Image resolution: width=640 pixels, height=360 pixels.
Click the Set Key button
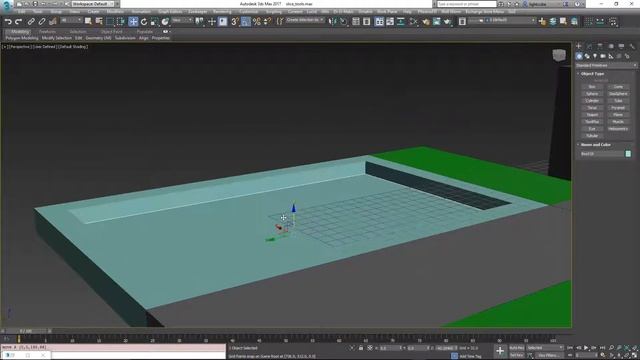pyautogui.click(x=517, y=355)
